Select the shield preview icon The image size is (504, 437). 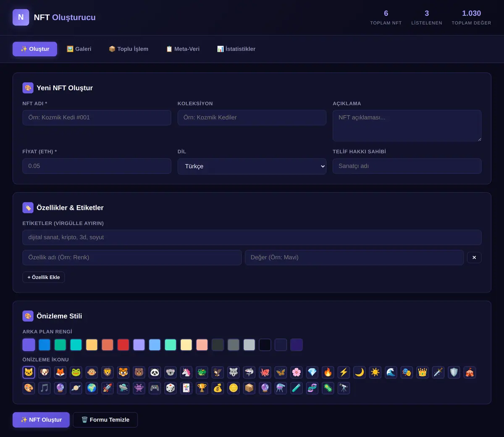click(x=454, y=372)
